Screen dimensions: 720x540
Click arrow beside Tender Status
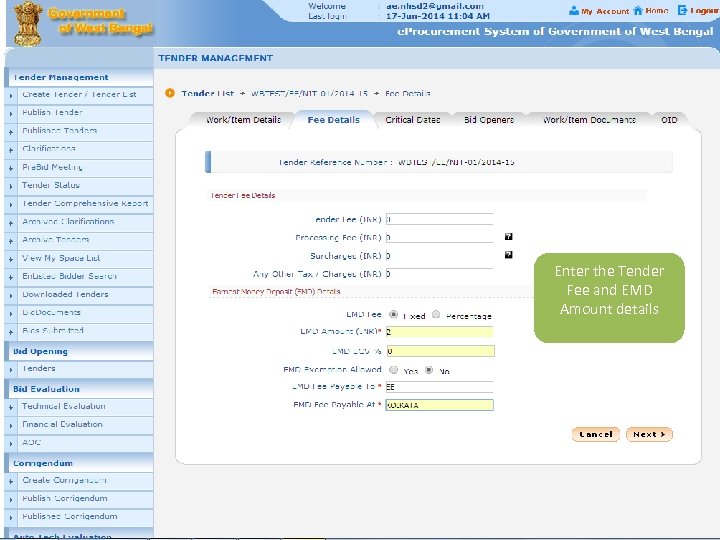point(11,186)
